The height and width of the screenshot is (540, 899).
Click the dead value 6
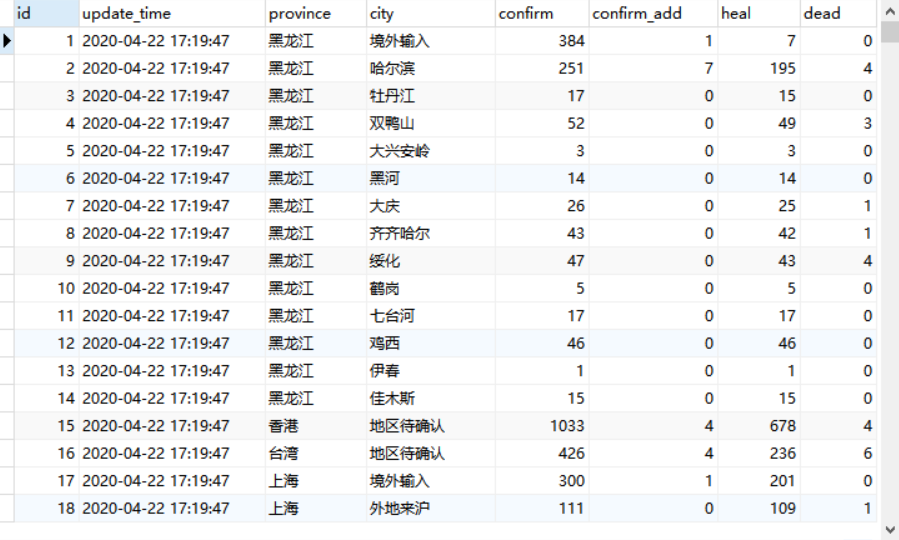pyautogui.click(x=867, y=453)
